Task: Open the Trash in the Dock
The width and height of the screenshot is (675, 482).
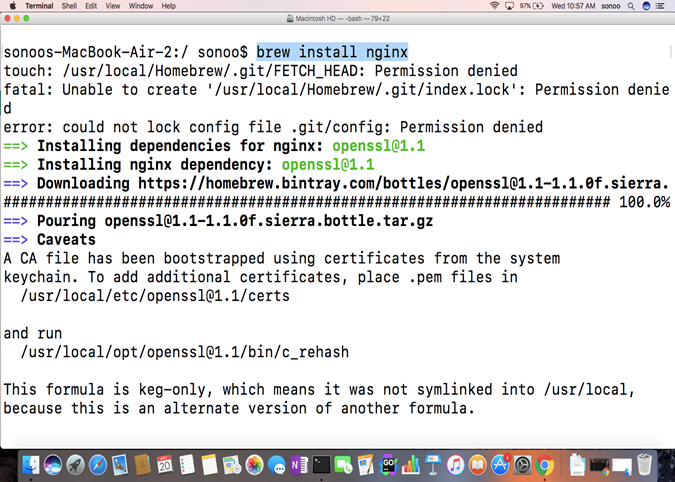Action: click(644, 465)
